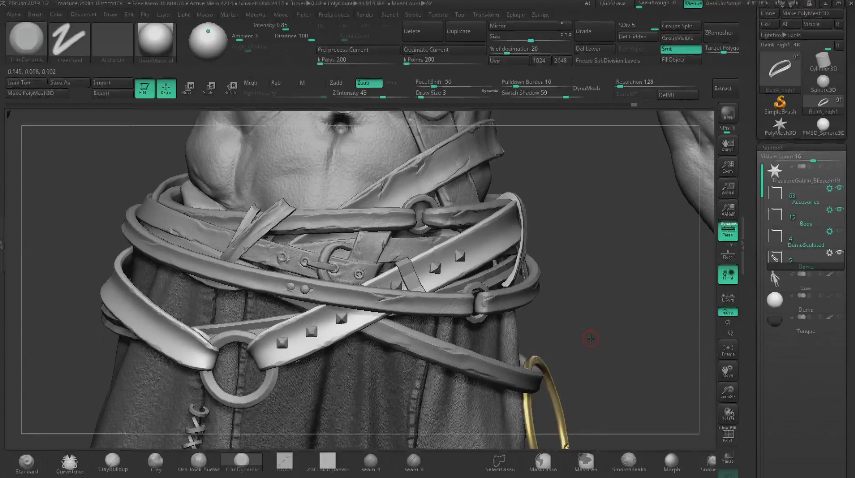855x478 pixels.
Task: Click the Delete subtool button
Action: tap(422, 32)
